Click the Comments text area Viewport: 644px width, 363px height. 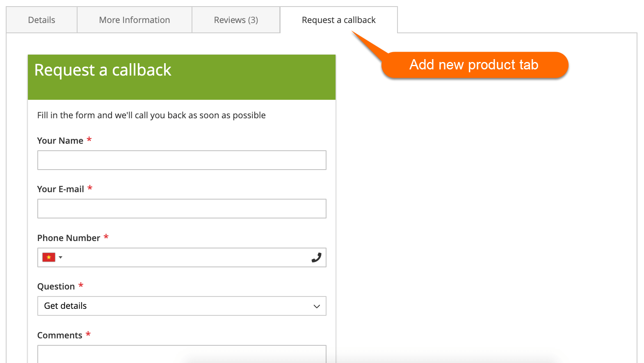(x=182, y=354)
